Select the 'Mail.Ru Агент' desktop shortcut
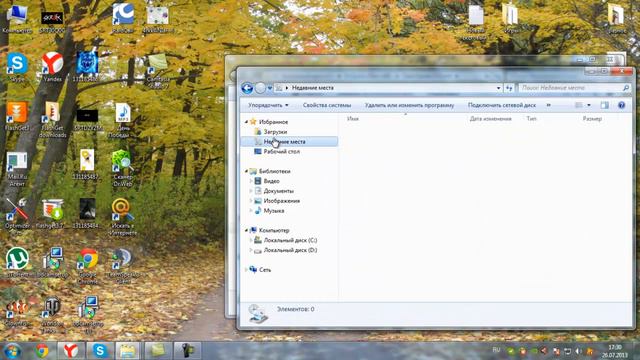 pos(17,169)
